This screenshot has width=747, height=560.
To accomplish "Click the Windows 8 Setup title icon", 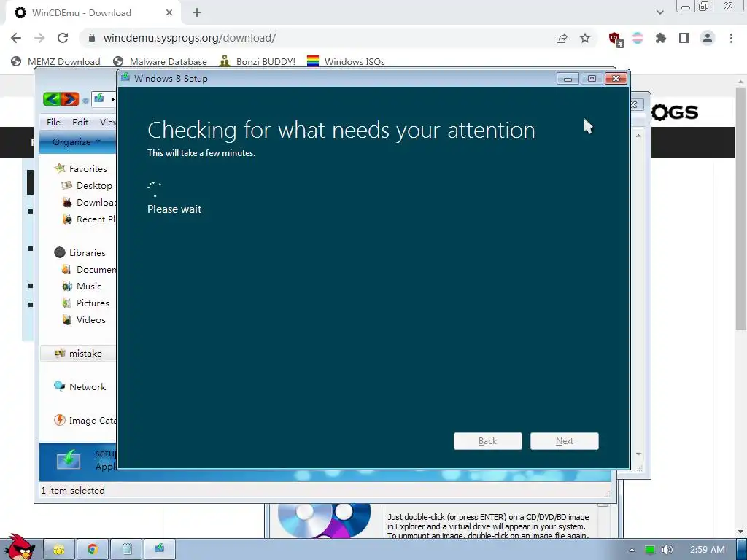I will coord(125,77).
